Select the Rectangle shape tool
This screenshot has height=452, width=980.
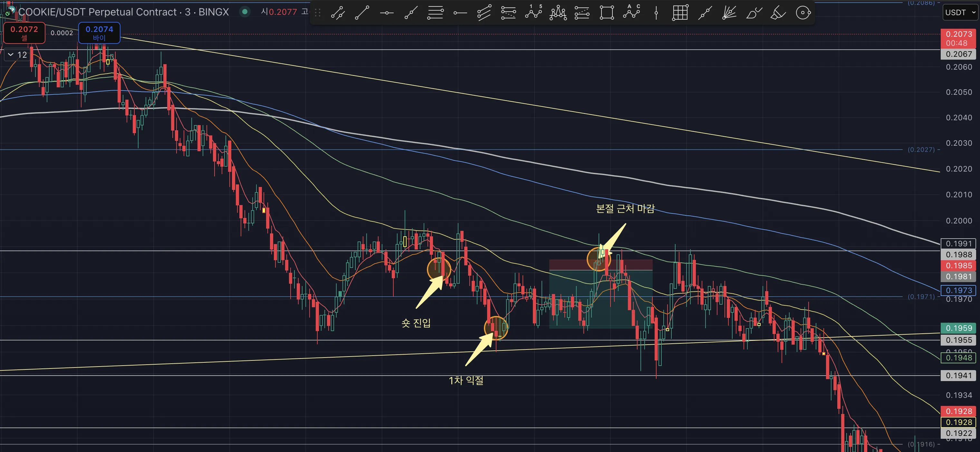[607, 13]
